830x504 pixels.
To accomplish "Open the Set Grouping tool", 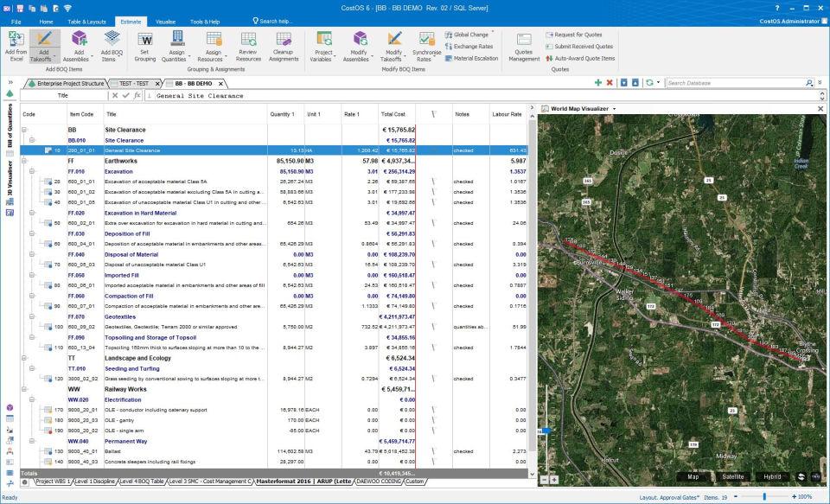I will [x=145, y=39].
